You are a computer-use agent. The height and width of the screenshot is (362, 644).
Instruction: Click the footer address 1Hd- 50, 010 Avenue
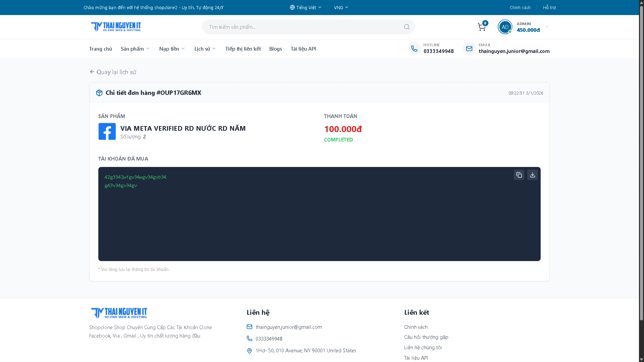306,351
